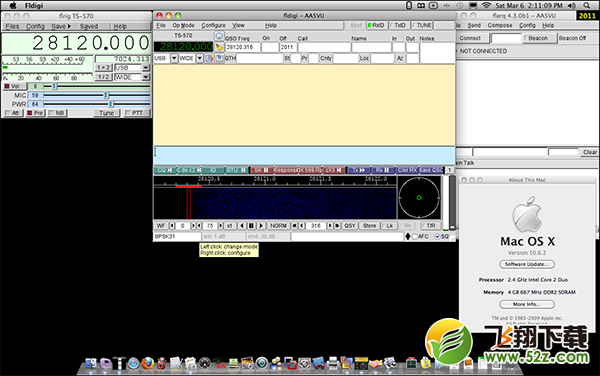Click the QSY button
The width and height of the screenshot is (600, 376).
(x=350, y=226)
